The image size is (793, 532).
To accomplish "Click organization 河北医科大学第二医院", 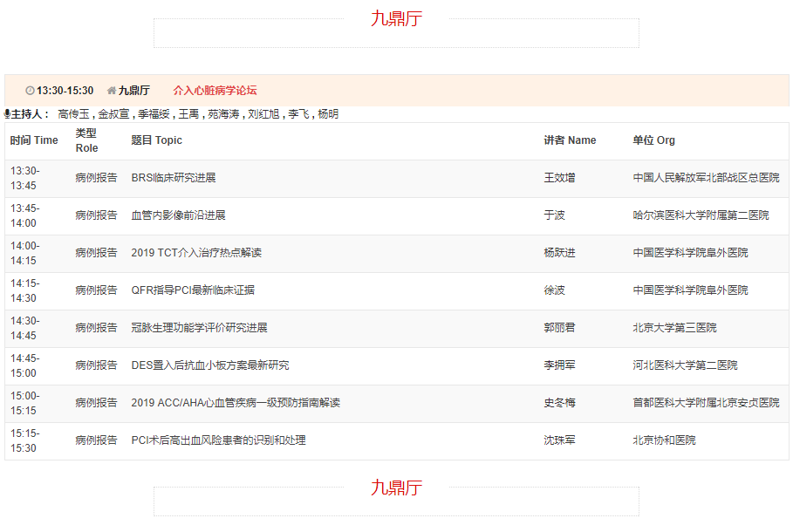I will 686,365.
